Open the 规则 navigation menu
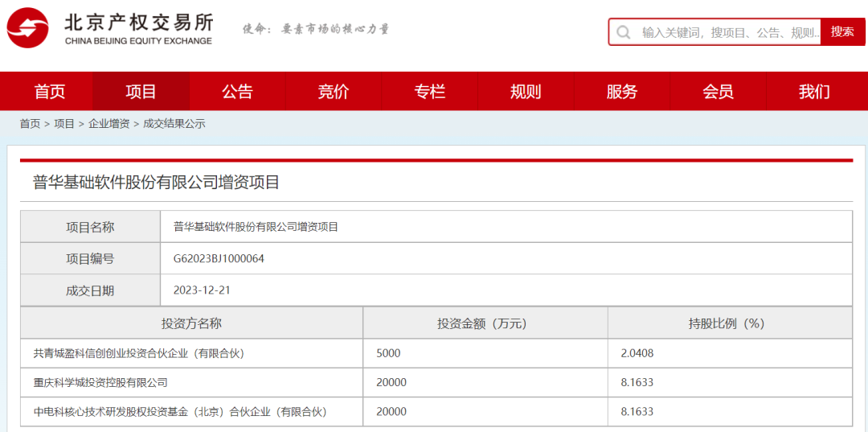The height and width of the screenshot is (432, 868). pyautogui.click(x=526, y=92)
